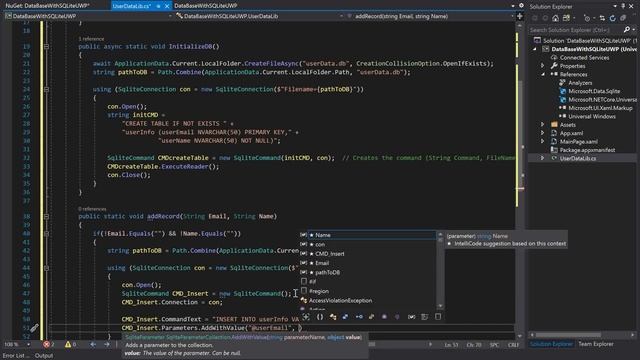
Task: Click the Pending Changes Filter clock icon
Action: 587,18
